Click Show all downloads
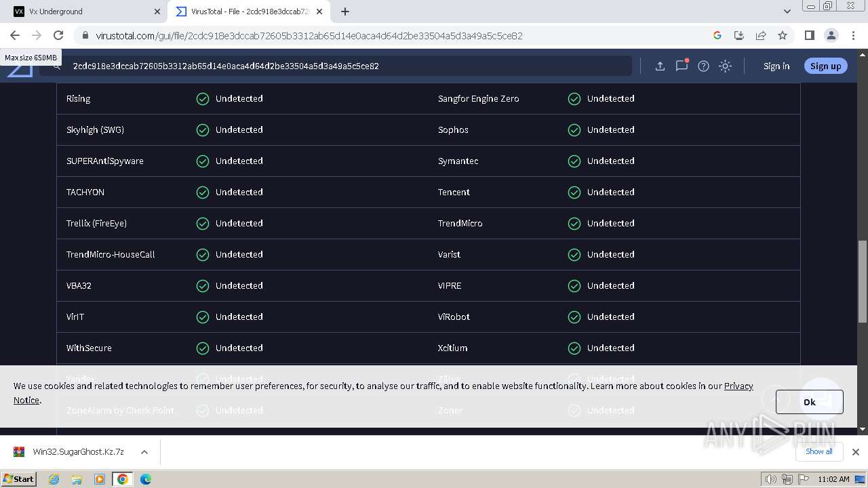Image resolution: width=868 pixels, height=488 pixels. click(x=818, y=451)
